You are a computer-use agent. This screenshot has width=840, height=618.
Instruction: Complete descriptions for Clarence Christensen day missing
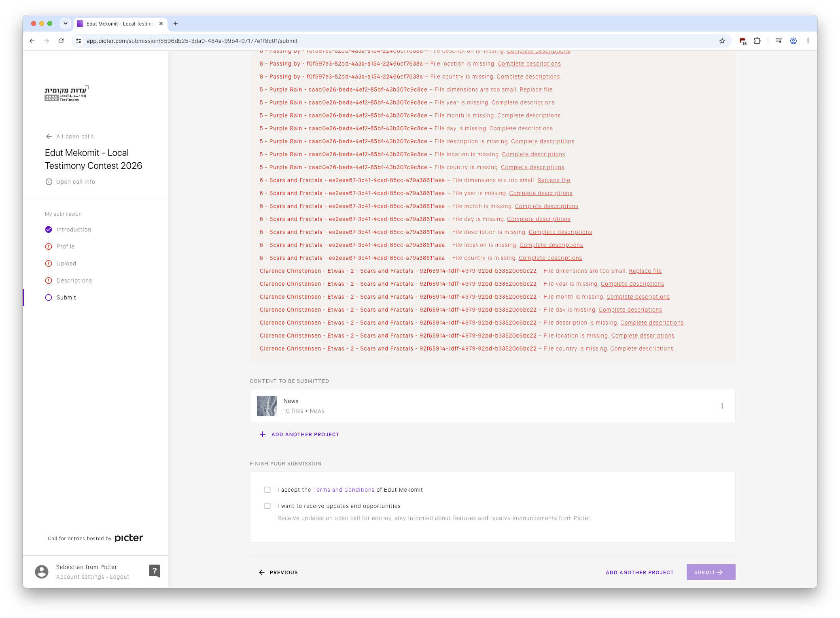coord(630,310)
